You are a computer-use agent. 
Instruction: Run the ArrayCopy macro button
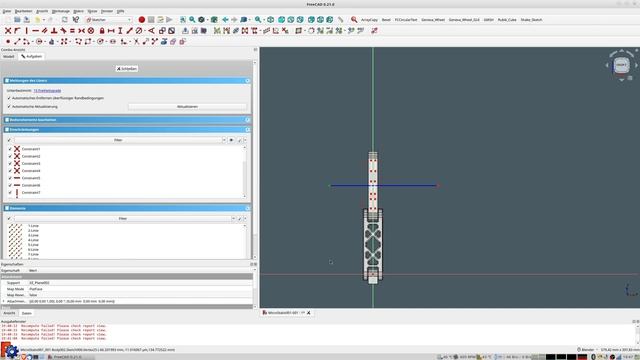[x=369, y=20]
